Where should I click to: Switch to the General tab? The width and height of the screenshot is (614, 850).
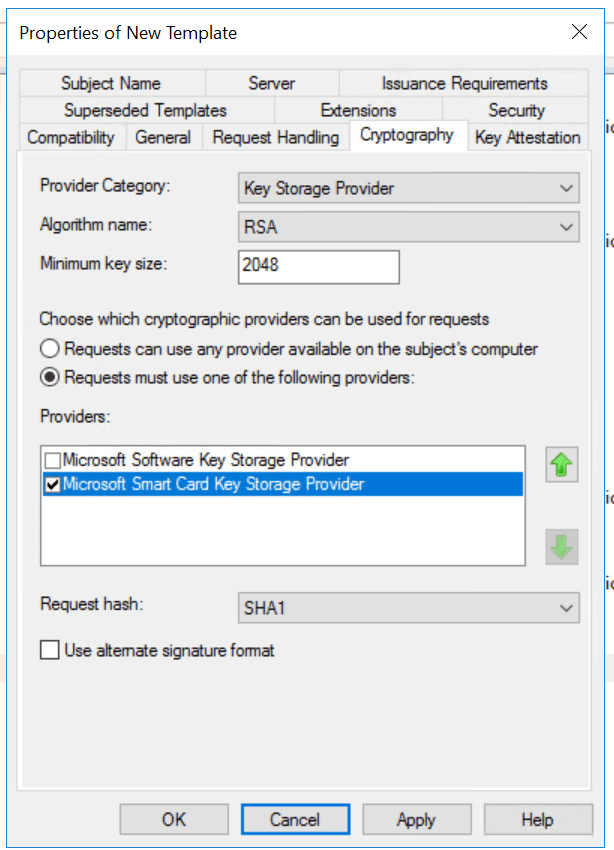click(163, 137)
